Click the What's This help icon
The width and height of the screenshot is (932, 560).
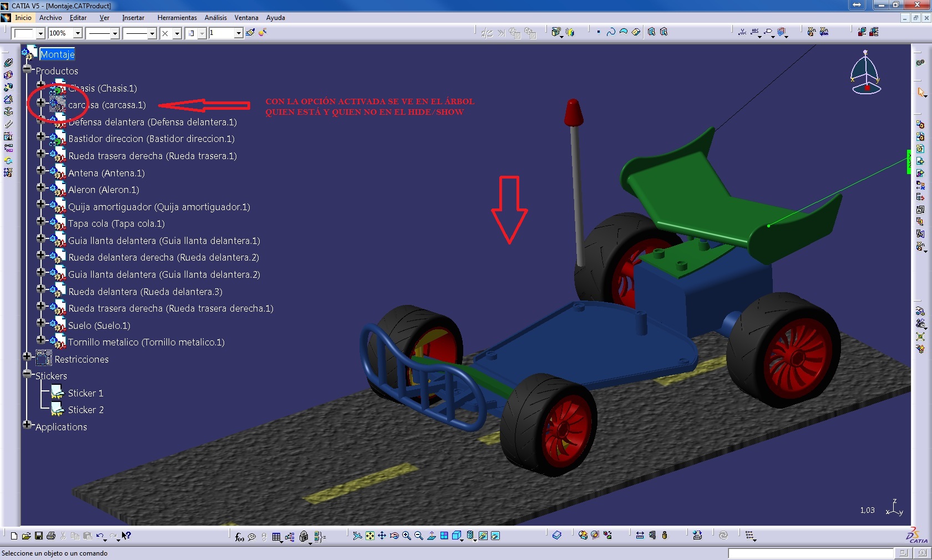tap(126, 536)
